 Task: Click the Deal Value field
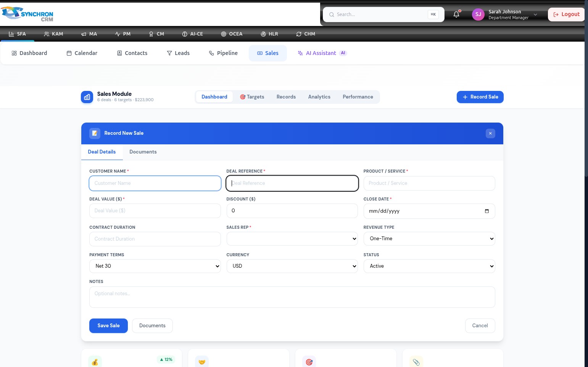coord(155,211)
